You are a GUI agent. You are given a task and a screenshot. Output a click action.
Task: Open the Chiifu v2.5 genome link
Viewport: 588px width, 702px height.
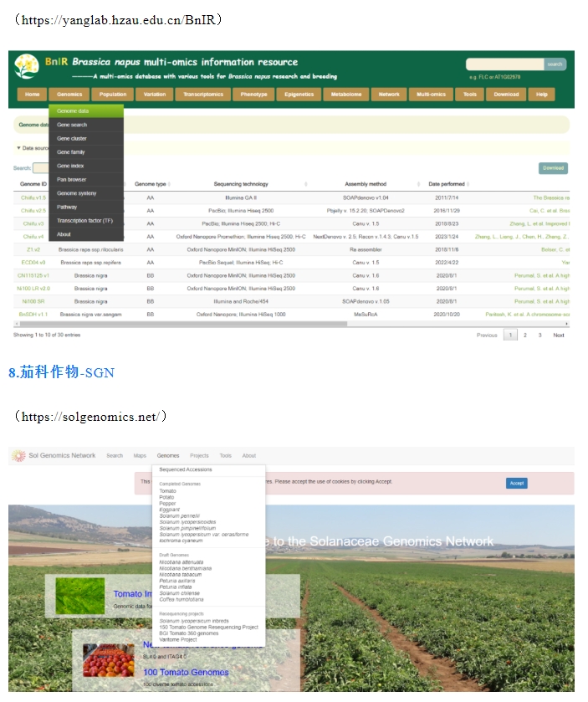coord(33,212)
